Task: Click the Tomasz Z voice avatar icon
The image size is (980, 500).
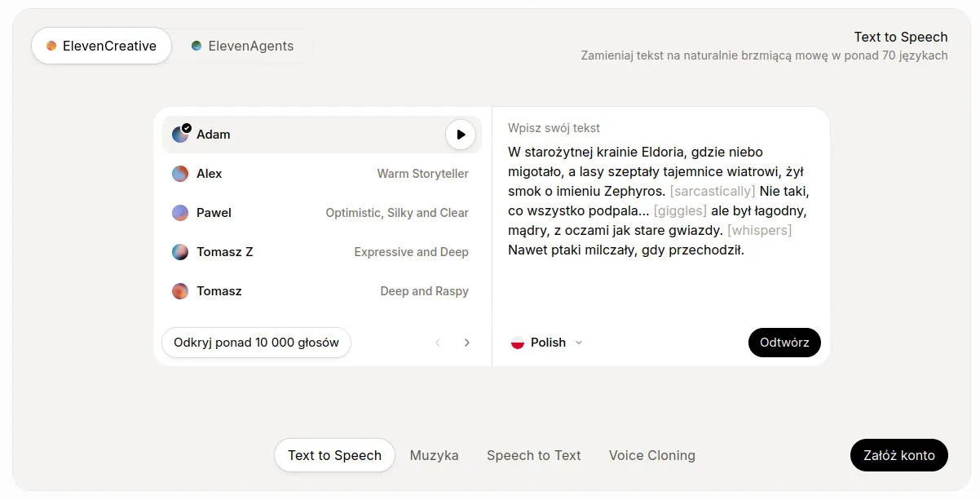Action: point(179,251)
